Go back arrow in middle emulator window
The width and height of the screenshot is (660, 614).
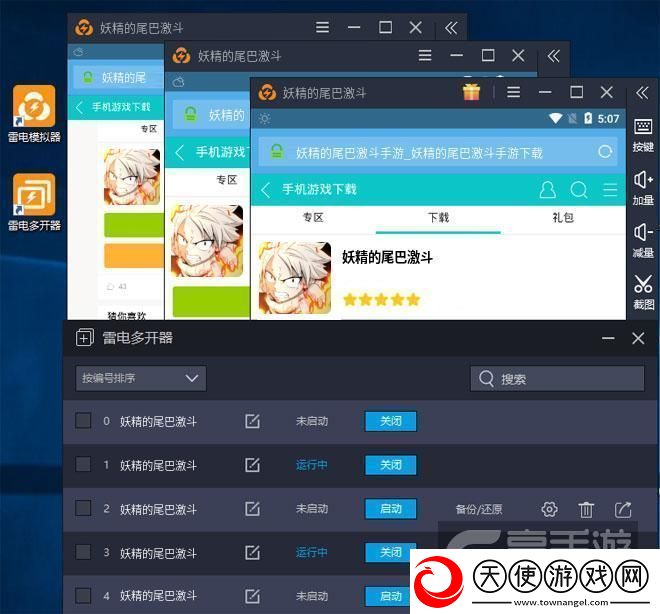tap(180, 152)
